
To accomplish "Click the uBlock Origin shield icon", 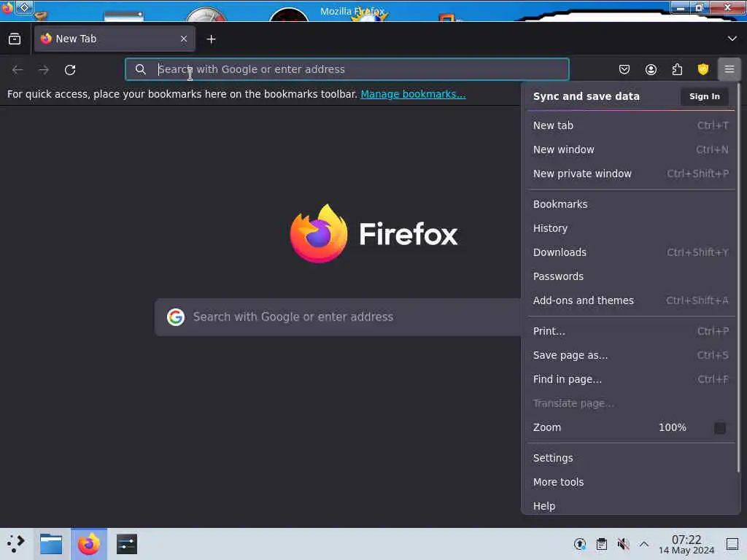I will click(703, 69).
